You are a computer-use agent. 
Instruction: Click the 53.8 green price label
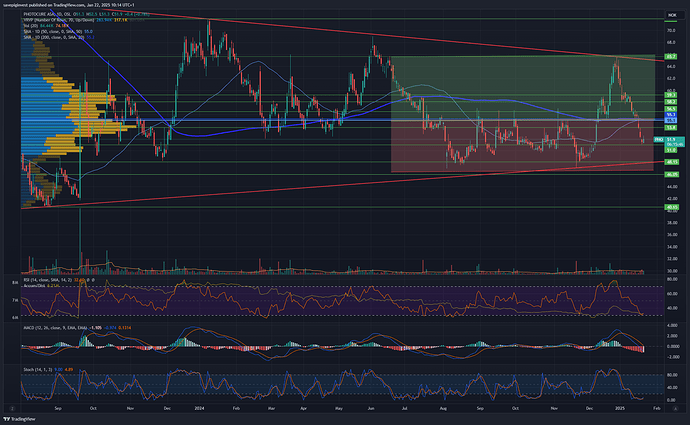point(671,128)
